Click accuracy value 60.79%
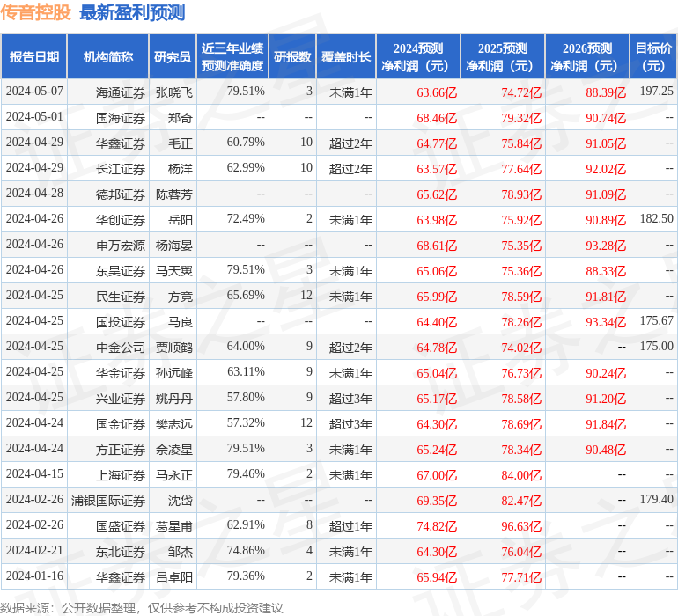The width and height of the screenshot is (678, 616). click(246, 142)
